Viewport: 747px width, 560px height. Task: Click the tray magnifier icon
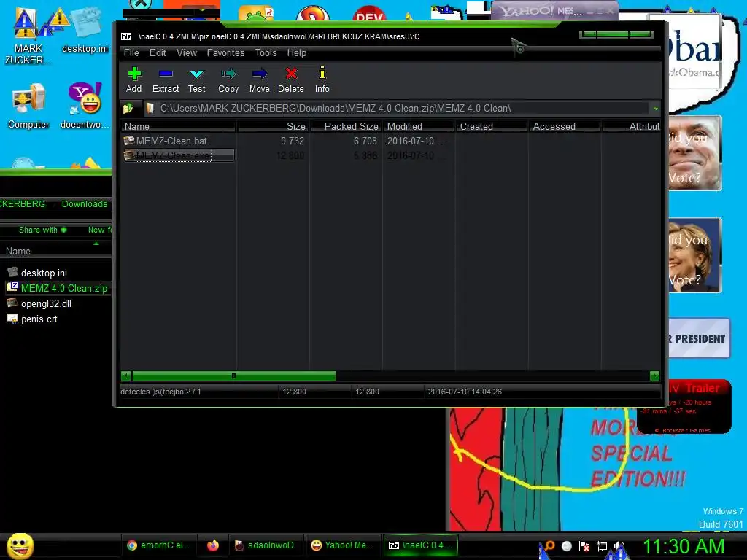(x=550, y=545)
